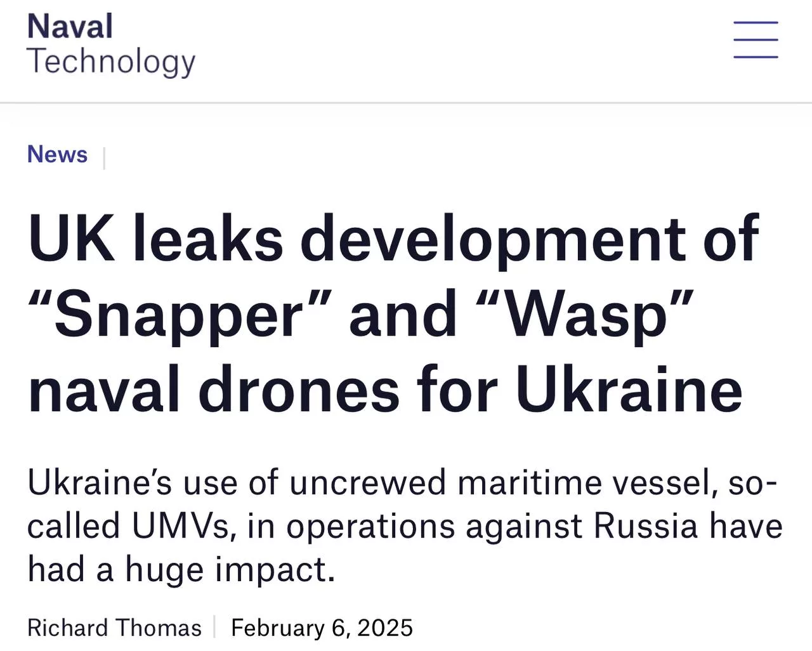812x651 pixels.
Task: Click the February 6, 2025 publish date
Action: pyautogui.click(x=322, y=628)
